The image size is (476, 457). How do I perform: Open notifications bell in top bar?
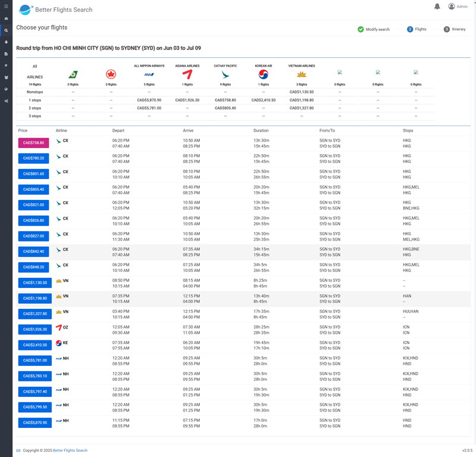point(437,7)
